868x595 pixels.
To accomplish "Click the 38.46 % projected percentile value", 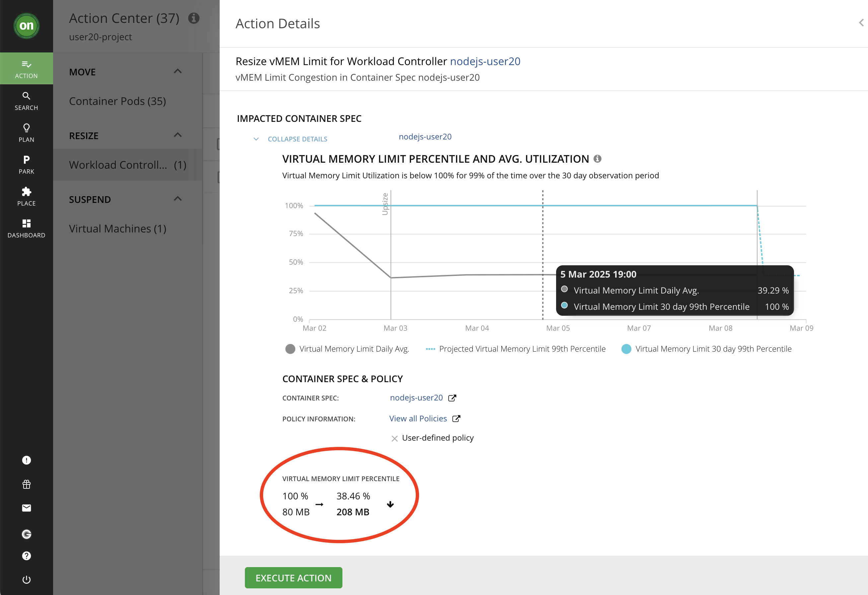I will tap(353, 496).
